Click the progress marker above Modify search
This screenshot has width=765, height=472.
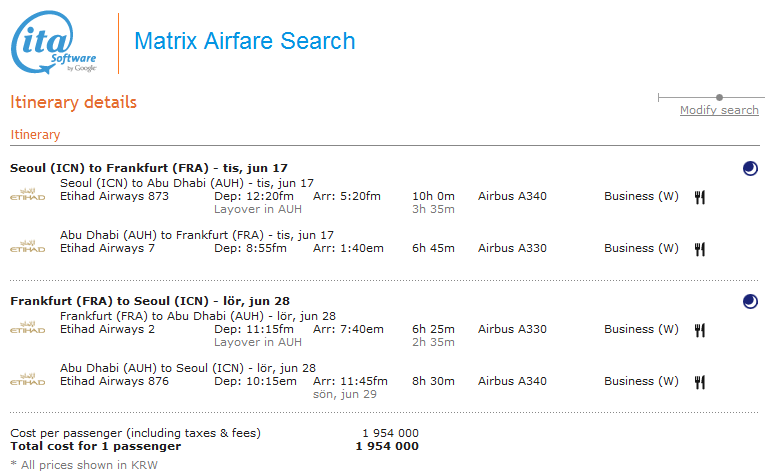pyautogui.click(x=719, y=97)
